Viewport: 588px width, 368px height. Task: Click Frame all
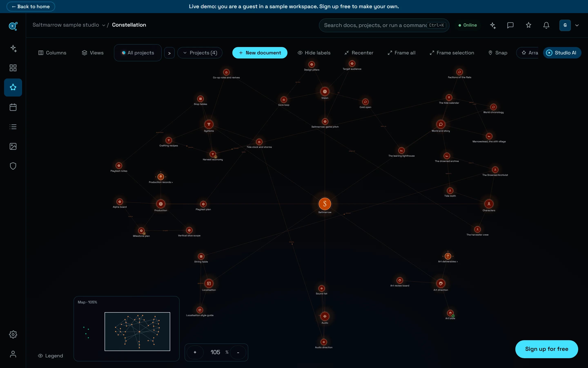point(401,53)
